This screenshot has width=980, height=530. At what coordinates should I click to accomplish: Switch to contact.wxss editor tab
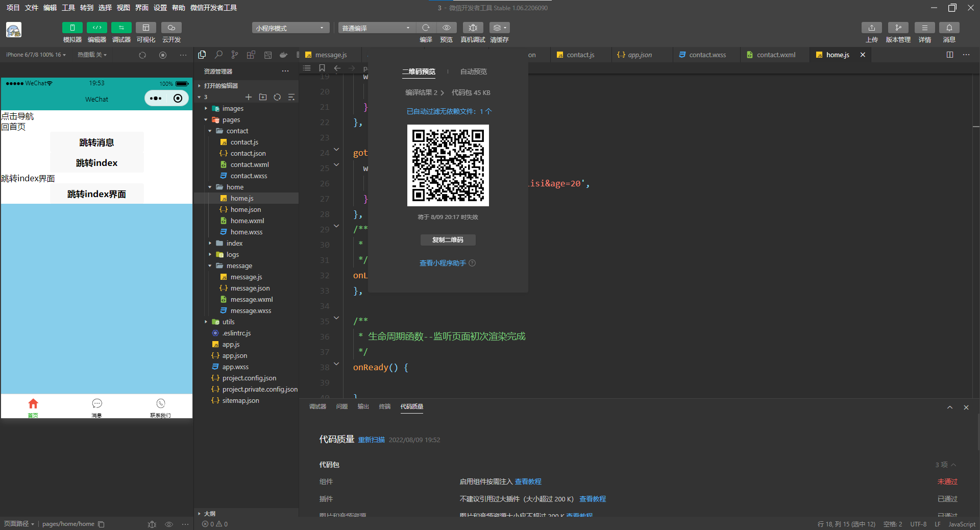pos(707,55)
